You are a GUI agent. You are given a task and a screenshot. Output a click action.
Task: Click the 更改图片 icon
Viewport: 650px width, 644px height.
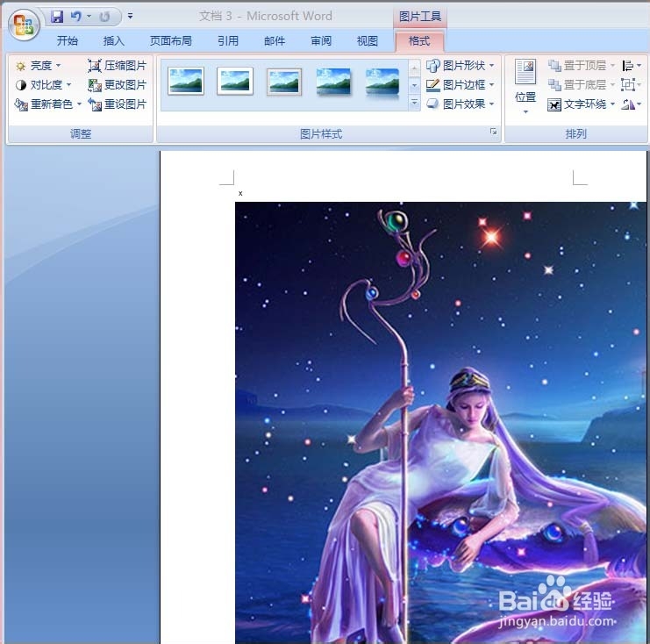pos(95,85)
